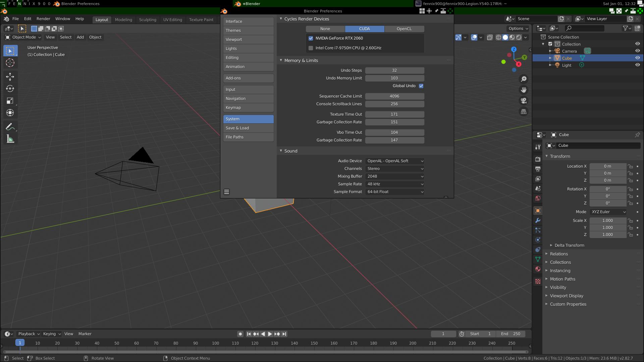Open the Add-ons preferences section
The height and width of the screenshot is (362, 644).
click(248, 78)
